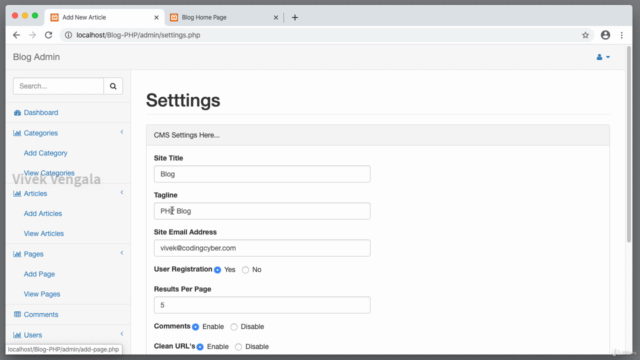Click the CMS Settings Here panel header
The image size is (640, 360).
pos(378,135)
